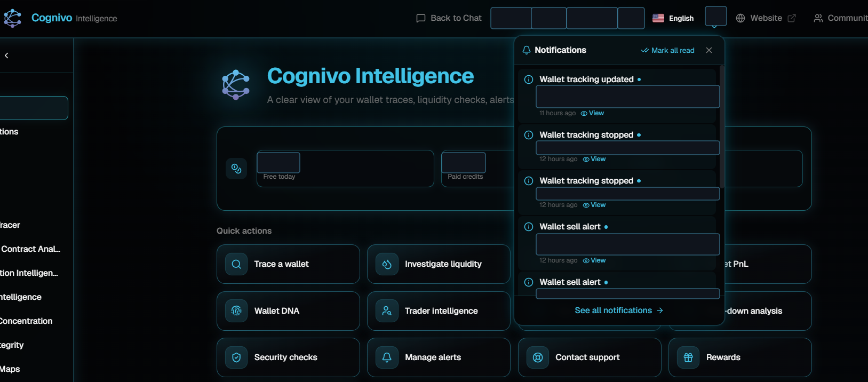Open the PnL quick action card
This screenshot has height=382, width=868.
coord(768,264)
